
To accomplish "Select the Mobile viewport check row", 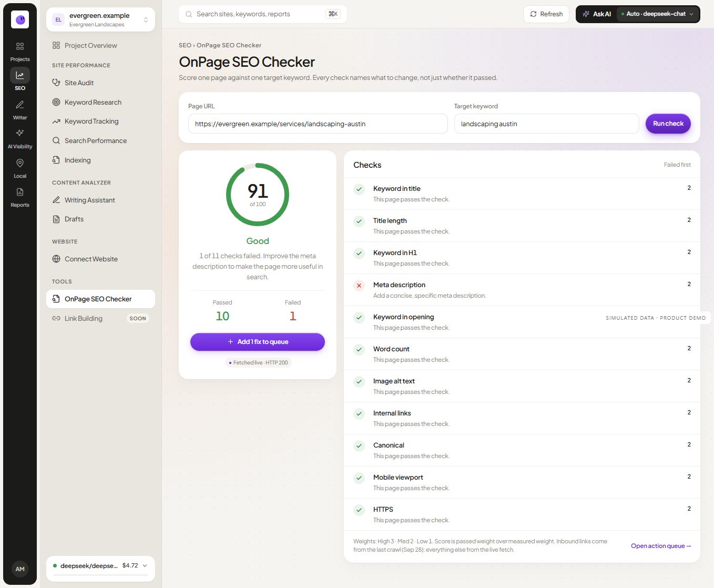I will point(522,482).
